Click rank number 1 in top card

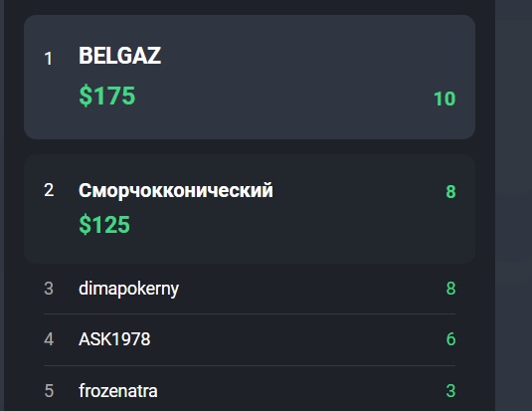pyautogui.click(x=48, y=59)
